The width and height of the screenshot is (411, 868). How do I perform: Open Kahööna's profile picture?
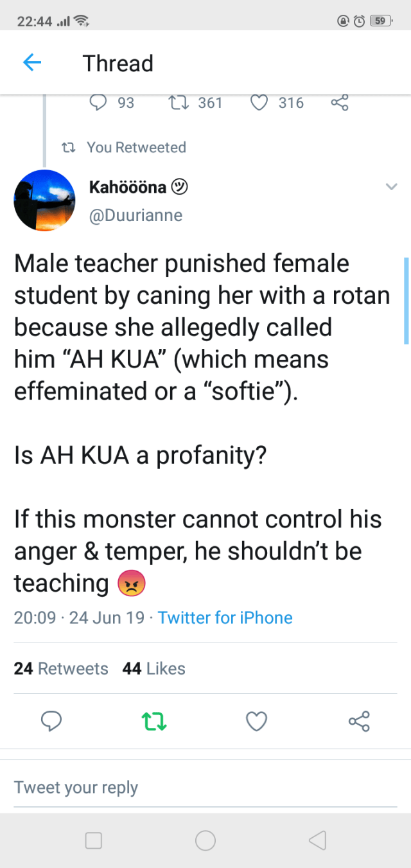click(x=44, y=200)
